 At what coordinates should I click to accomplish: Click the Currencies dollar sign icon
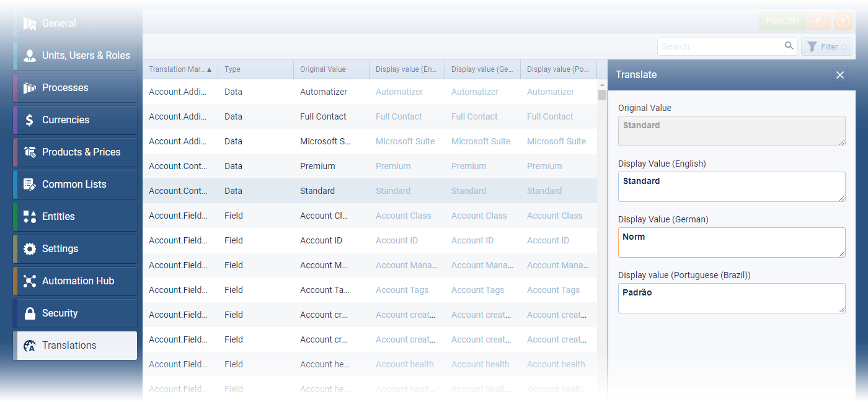29,120
